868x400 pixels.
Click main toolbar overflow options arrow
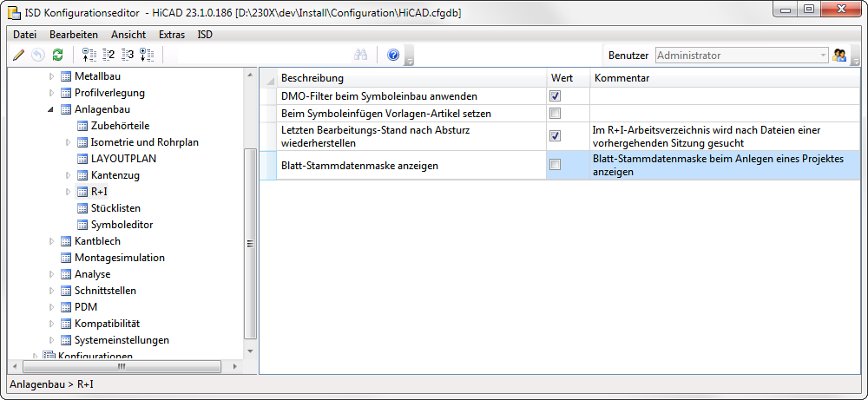410,56
